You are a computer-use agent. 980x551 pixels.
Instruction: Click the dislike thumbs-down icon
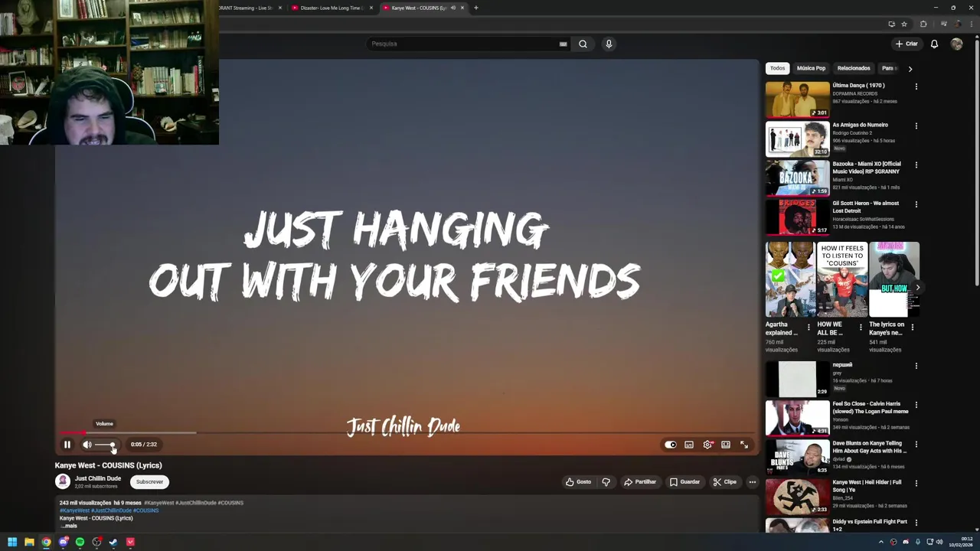606,482
